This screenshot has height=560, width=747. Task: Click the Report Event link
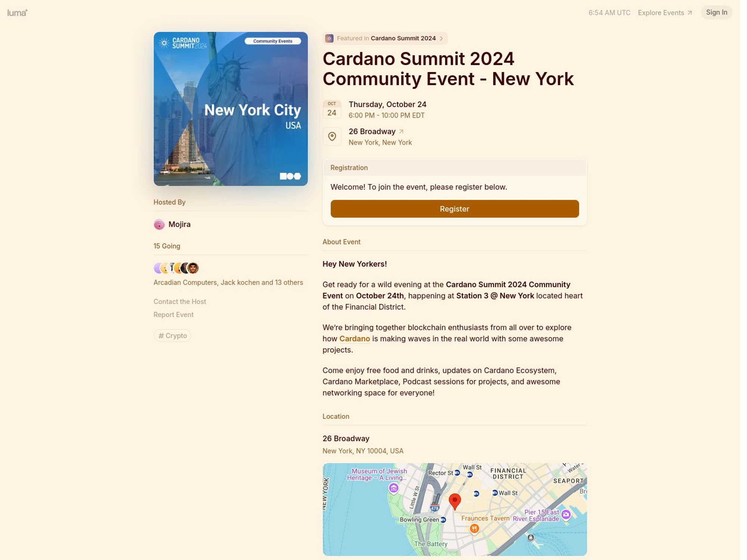click(173, 314)
